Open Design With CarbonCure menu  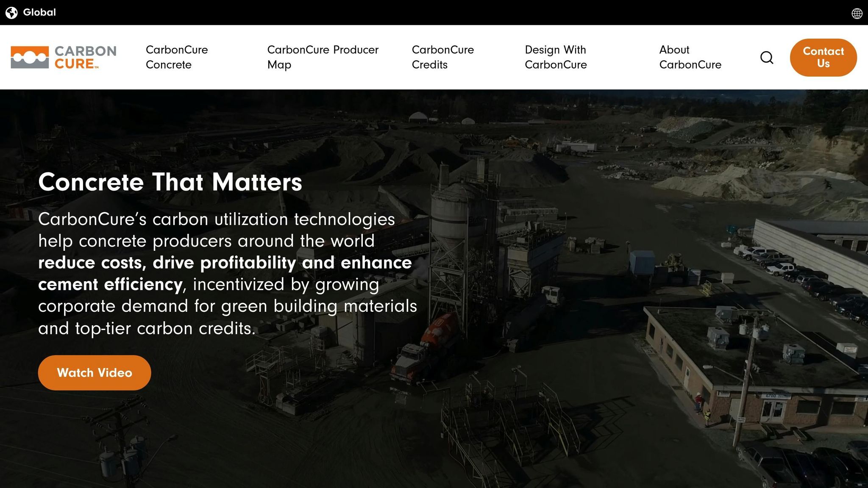coord(556,57)
